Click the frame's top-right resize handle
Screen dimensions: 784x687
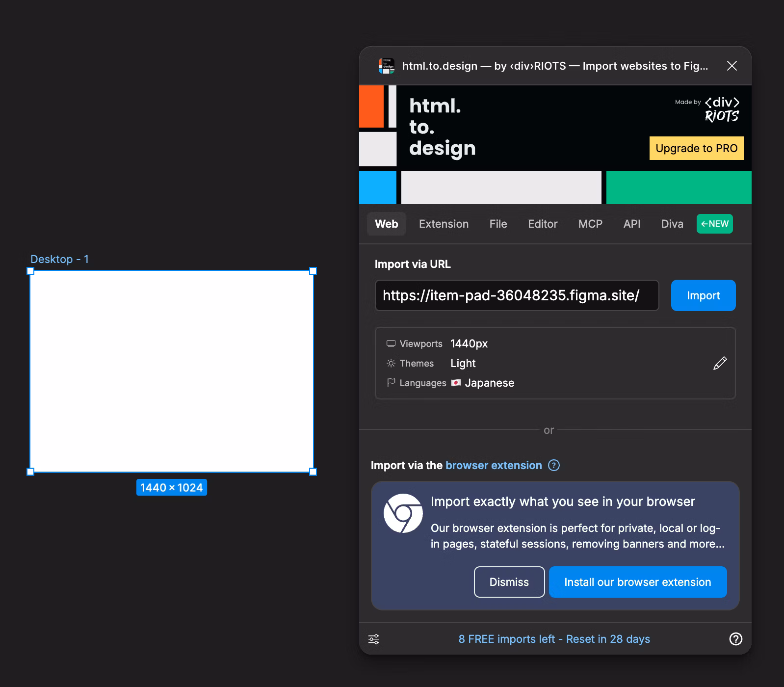tap(313, 271)
